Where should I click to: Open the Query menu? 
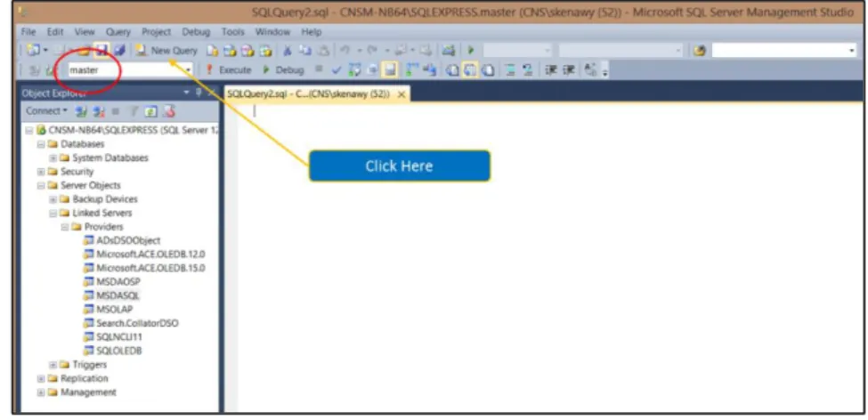118,31
